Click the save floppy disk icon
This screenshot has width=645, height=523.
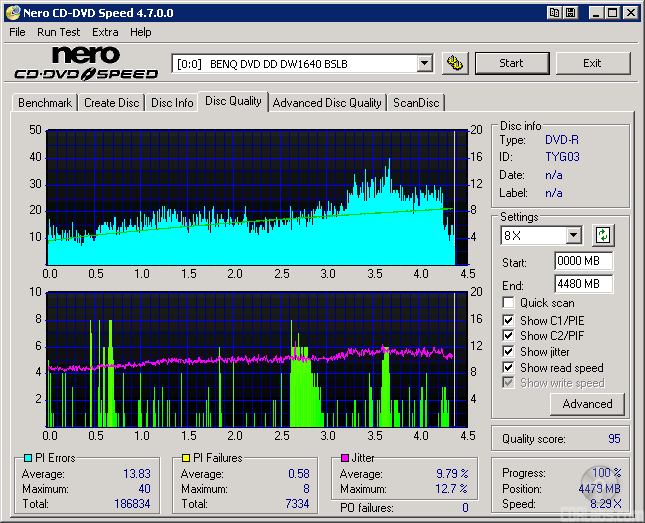(x=570, y=13)
